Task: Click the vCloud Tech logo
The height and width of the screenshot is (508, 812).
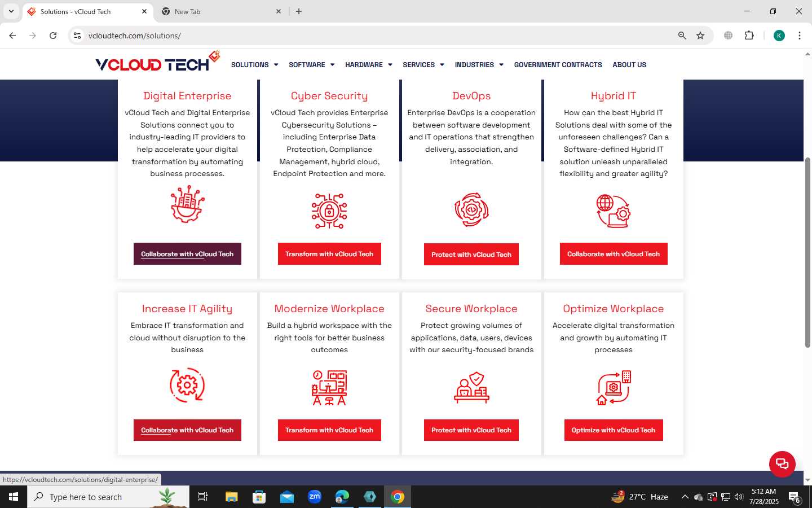Action: (157, 62)
